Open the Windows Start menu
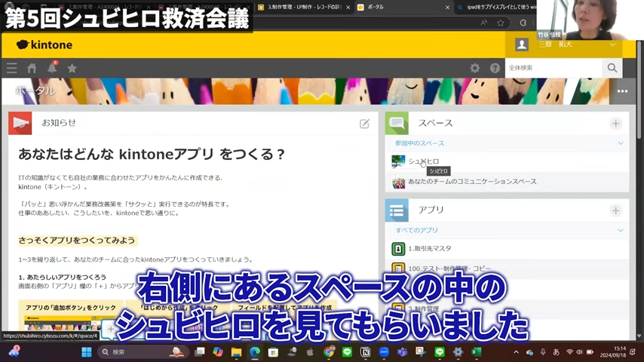The height and width of the screenshot is (362, 644). pos(86,352)
